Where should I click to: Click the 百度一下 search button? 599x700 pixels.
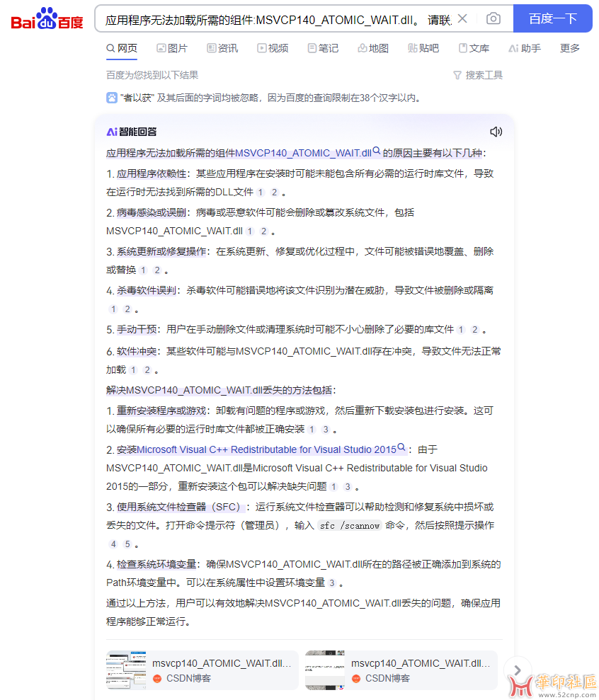552,18
